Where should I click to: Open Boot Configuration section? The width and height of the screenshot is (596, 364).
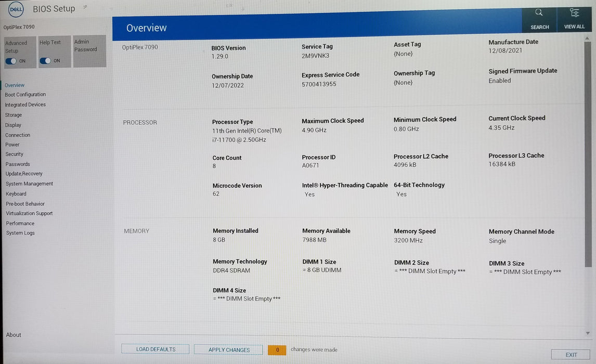point(25,95)
